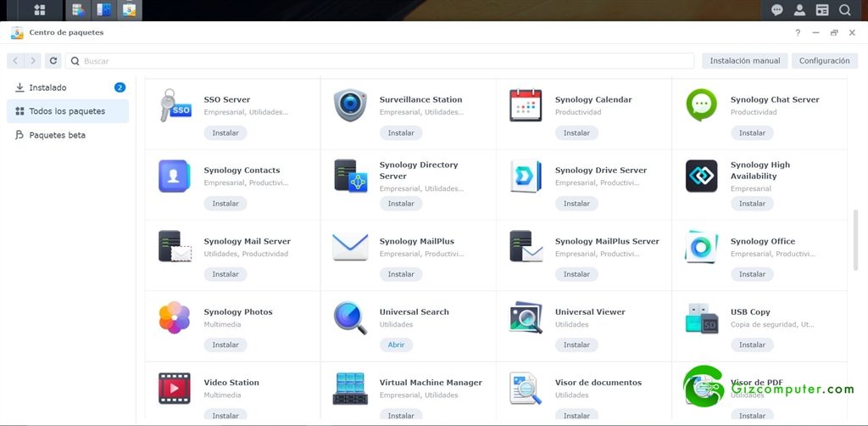
Task: Open the user account icon in taskbar
Action: 799,10
